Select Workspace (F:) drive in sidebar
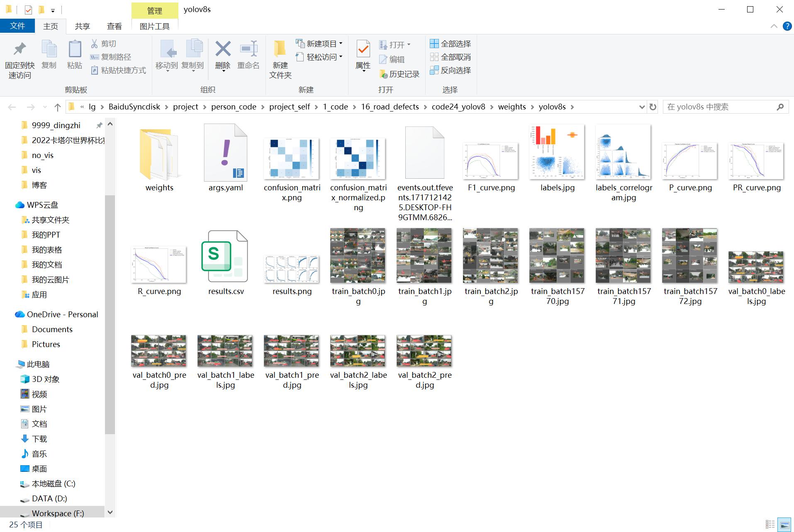Viewport: 794px width, 532px height. click(x=52, y=513)
